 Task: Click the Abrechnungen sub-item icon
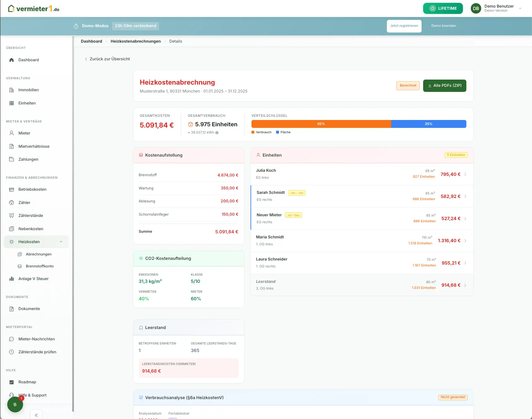20,254
